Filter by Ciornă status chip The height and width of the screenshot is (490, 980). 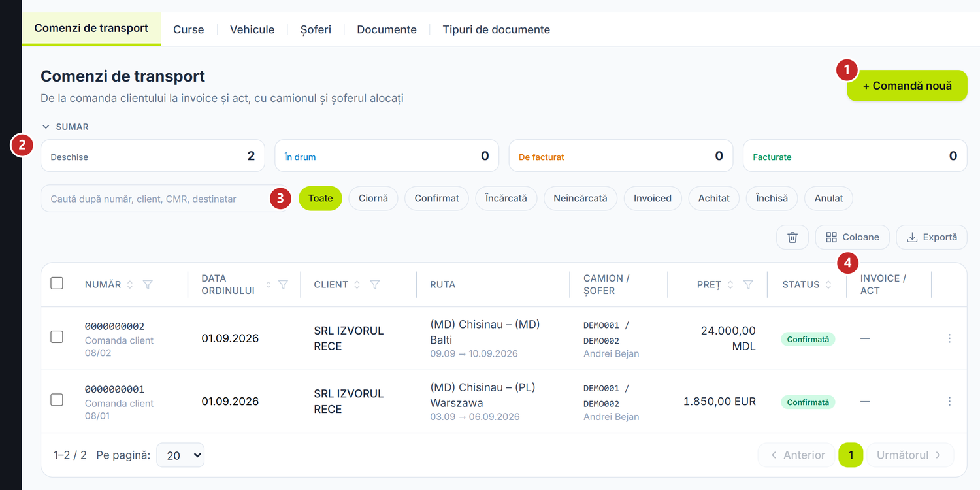coord(373,198)
